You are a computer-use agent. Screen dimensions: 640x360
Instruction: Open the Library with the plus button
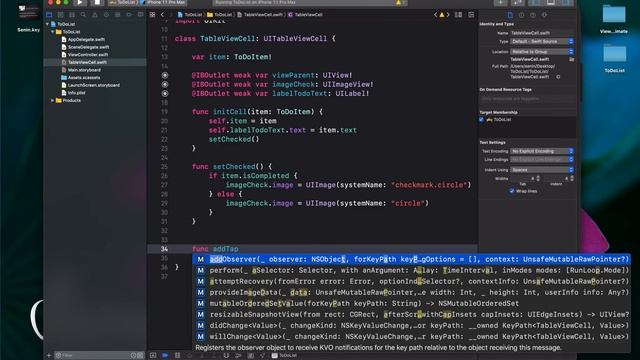click(501, 2)
